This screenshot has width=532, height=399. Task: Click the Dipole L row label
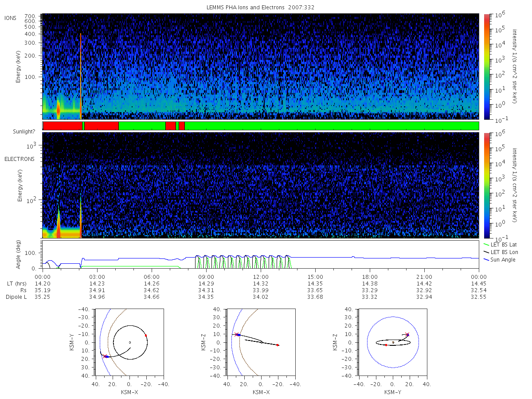16,297
